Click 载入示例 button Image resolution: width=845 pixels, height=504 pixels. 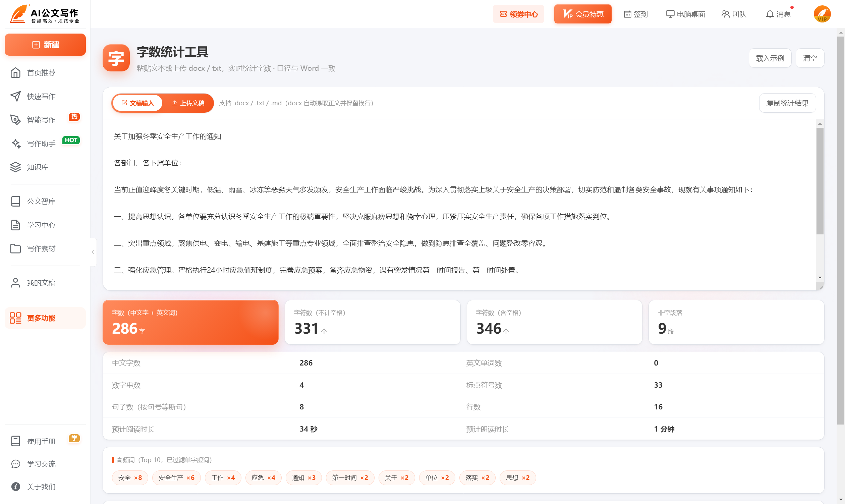coord(770,58)
